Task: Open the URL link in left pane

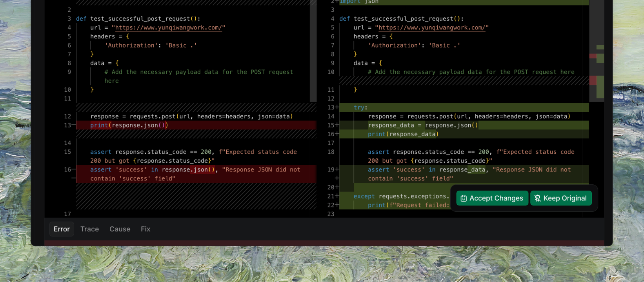Action: pos(169,28)
